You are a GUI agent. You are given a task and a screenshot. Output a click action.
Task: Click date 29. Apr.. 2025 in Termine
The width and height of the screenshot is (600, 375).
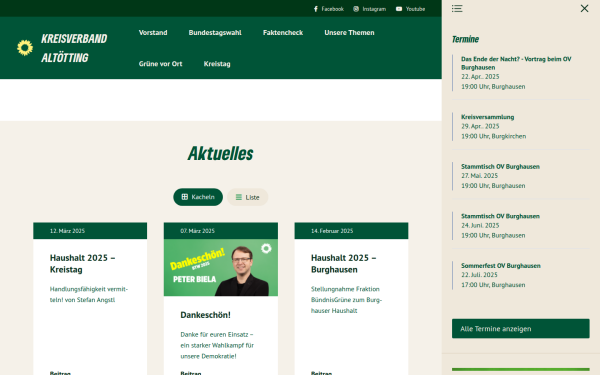[480, 126]
